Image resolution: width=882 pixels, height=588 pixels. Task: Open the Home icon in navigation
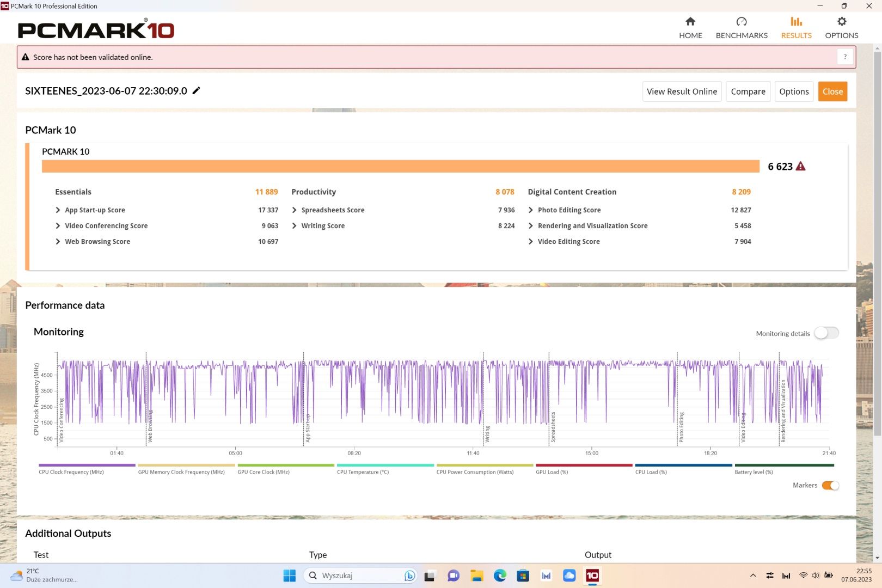690,22
